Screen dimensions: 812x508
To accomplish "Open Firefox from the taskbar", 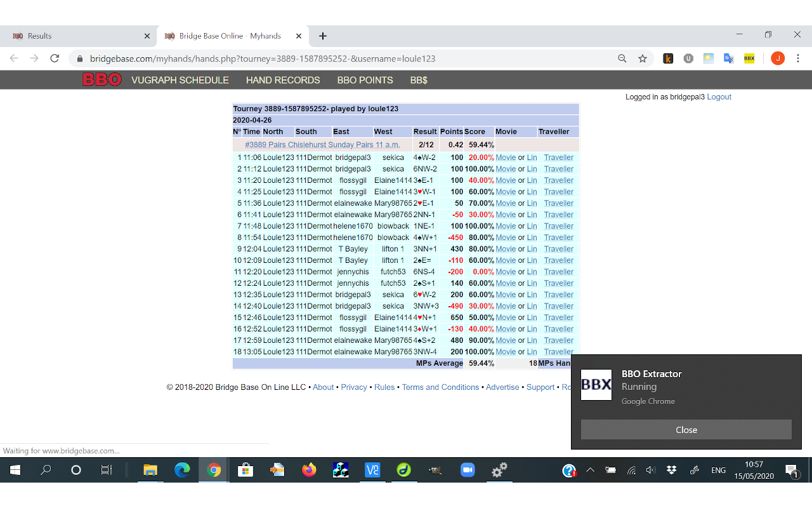I will tap(309, 470).
